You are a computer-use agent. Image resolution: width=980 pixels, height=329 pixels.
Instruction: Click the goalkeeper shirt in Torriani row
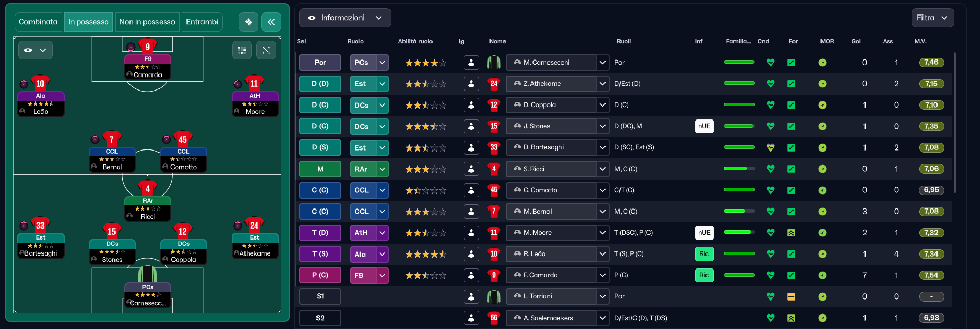click(x=494, y=296)
